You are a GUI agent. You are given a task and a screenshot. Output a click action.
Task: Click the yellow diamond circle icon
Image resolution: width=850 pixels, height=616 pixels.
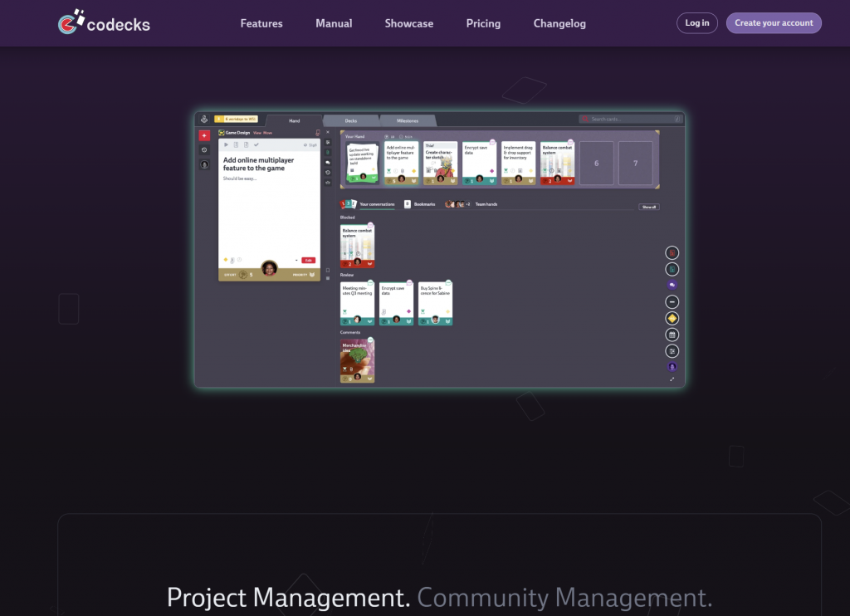(672, 318)
